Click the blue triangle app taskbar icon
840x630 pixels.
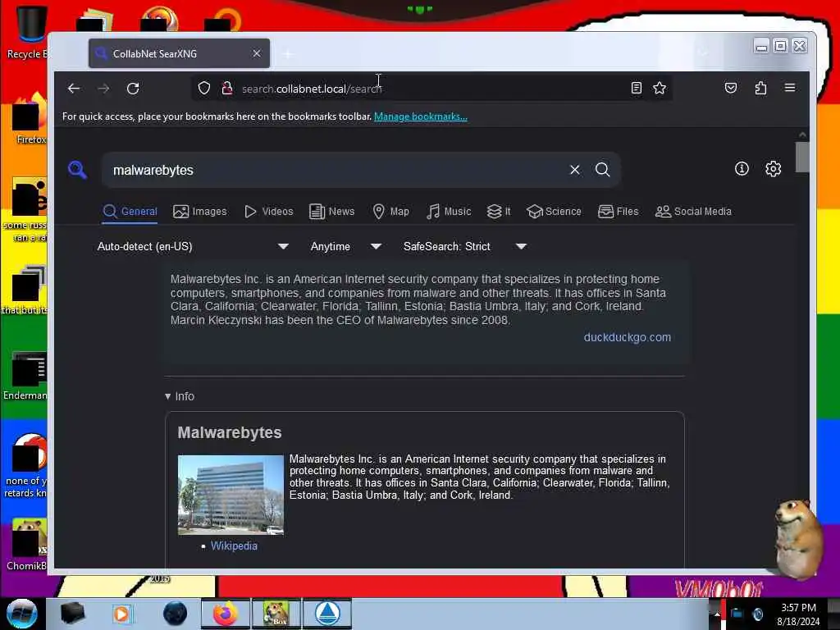(x=327, y=614)
